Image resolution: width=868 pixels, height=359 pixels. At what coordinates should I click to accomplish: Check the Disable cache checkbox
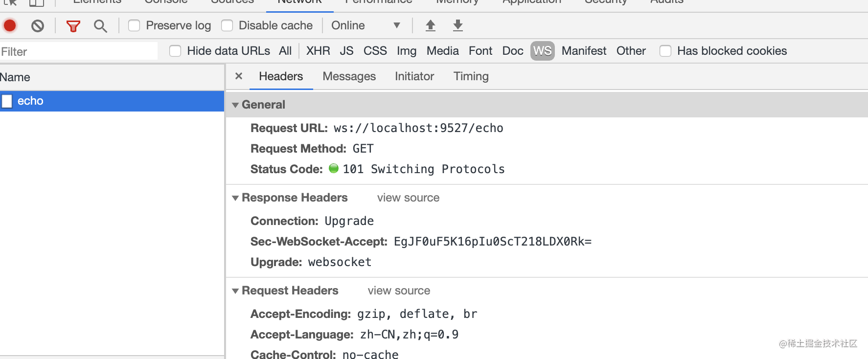pos(227,25)
